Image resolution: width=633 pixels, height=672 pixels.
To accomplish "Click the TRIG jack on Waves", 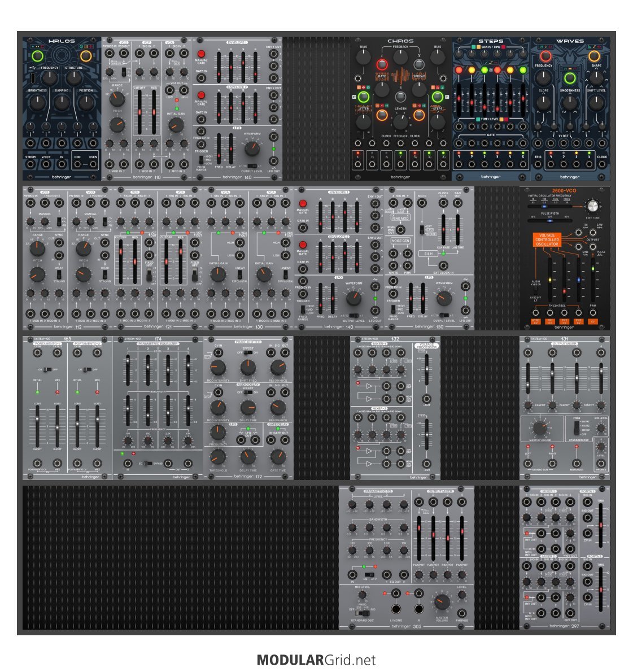I will (x=539, y=165).
